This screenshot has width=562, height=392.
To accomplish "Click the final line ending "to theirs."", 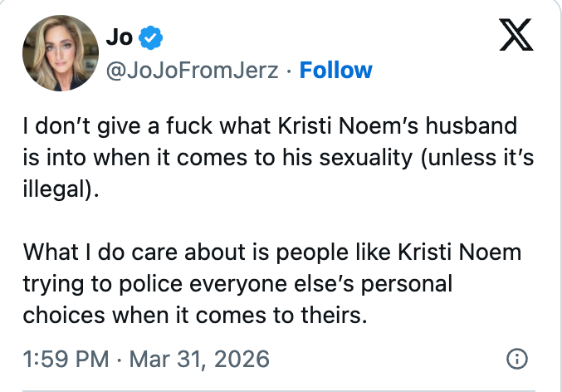I will (x=195, y=314).
